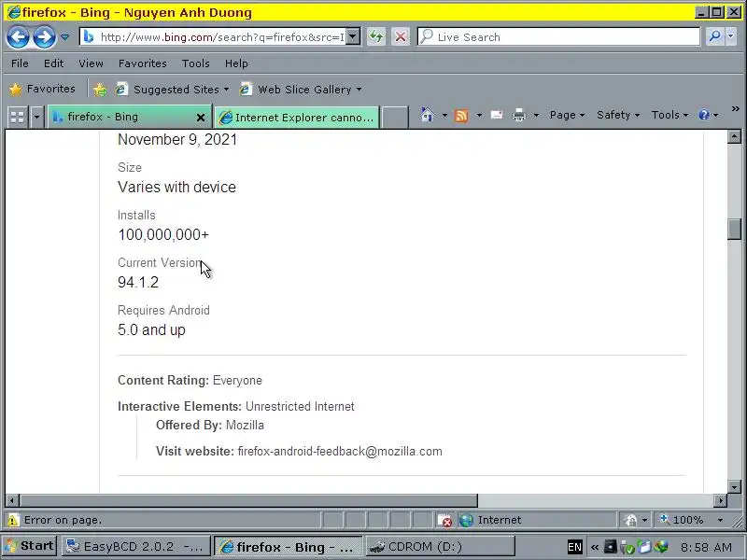This screenshot has width=747, height=560.
Task: Go back with the Back arrow button
Action: coord(18,37)
